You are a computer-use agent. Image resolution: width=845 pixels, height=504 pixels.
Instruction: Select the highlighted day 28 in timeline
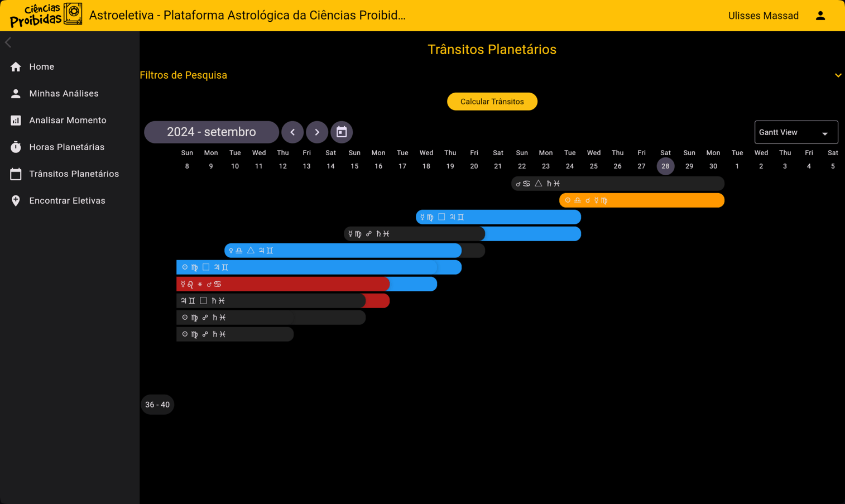point(665,166)
